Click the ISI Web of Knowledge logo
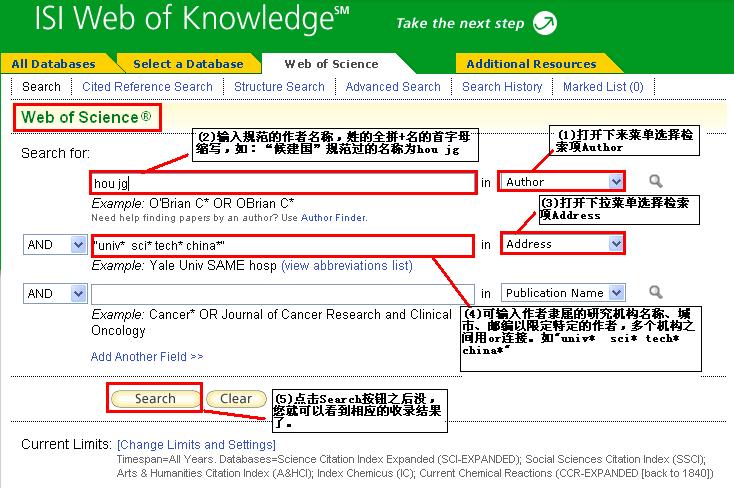 192,19
